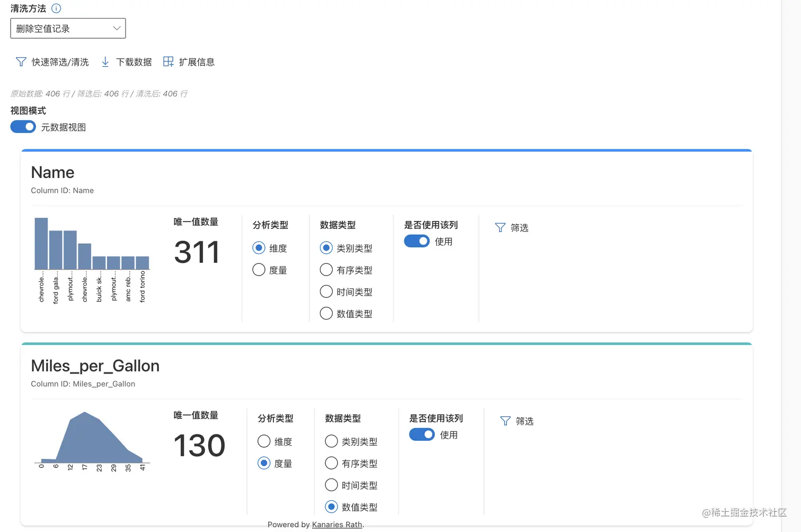Screen dimensions: 801x532
Task: Open the Kanaries Rath link
Action: (x=336, y=524)
